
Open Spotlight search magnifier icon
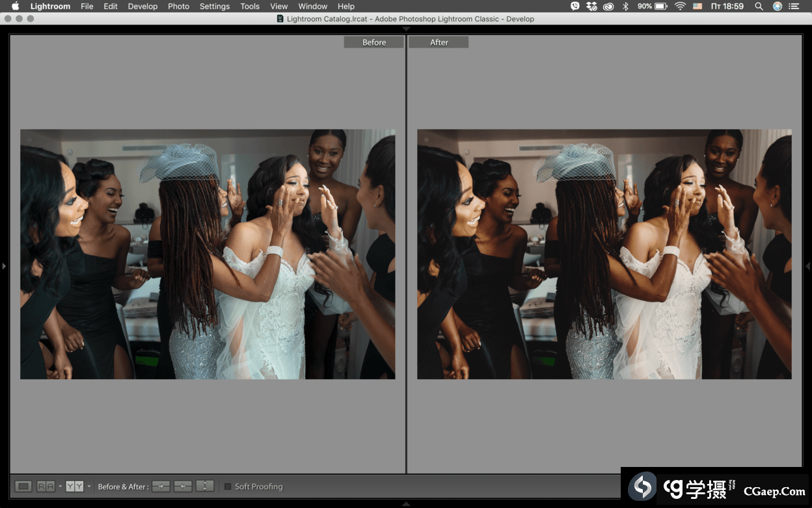[759, 6]
